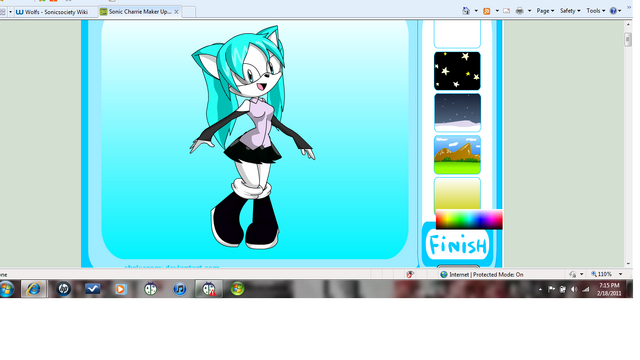The height and width of the screenshot is (360, 640).
Task: Select the starry black background thumbnail
Action: point(457,71)
